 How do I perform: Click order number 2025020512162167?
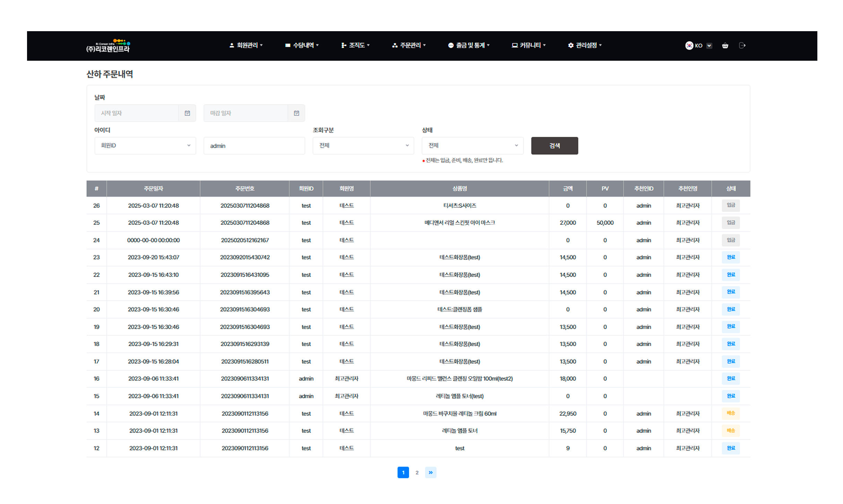pos(245,240)
